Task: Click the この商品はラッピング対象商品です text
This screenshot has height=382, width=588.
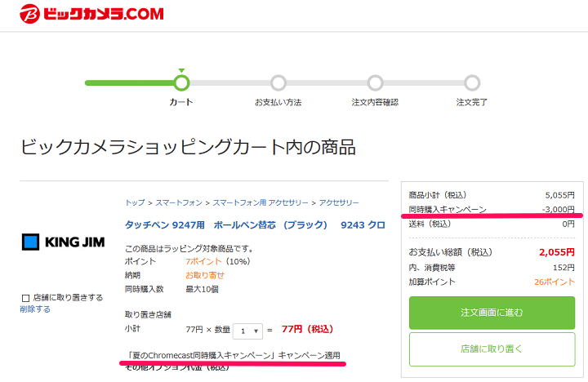Action: click(189, 248)
